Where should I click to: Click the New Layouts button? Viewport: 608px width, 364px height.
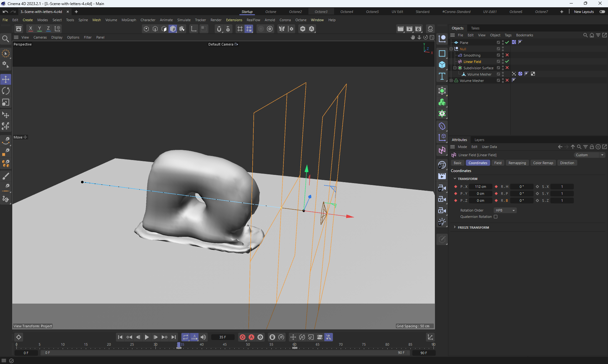[x=584, y=12]
